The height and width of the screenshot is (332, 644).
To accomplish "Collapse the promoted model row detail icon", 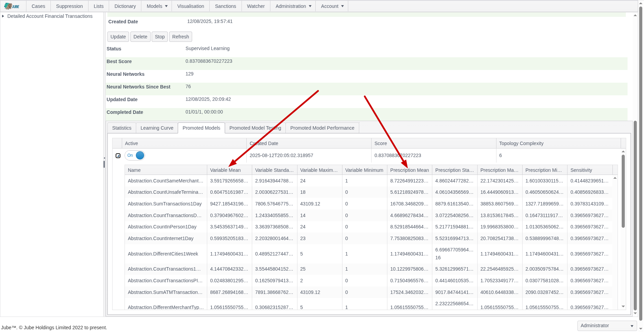I will click(118, 156).
